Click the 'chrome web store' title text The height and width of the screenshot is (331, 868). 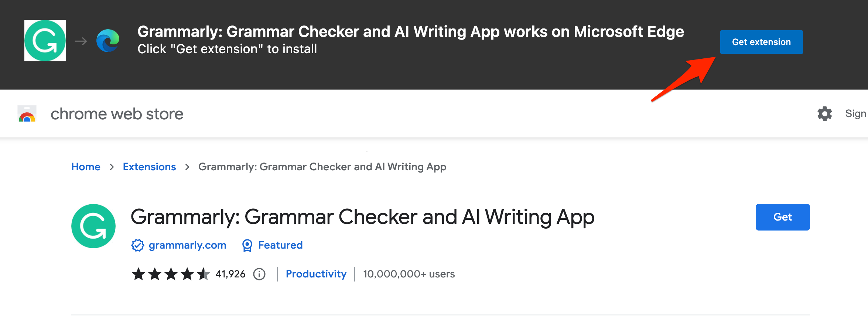[x=117, y=114]
